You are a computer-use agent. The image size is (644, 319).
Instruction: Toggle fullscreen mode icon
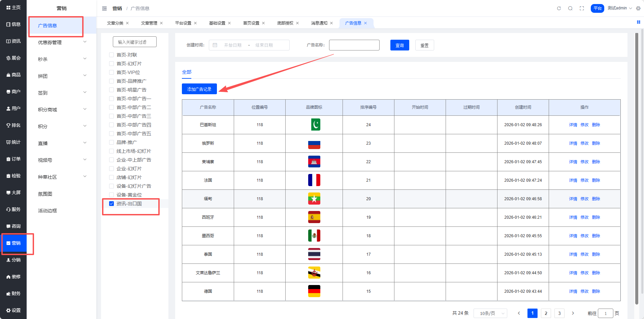coord(582,8)
